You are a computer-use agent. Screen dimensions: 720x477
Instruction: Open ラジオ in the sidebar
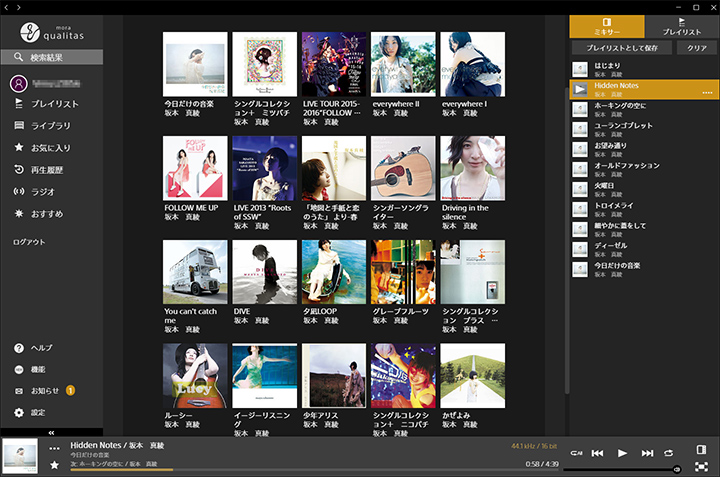(x=43, y=192)
